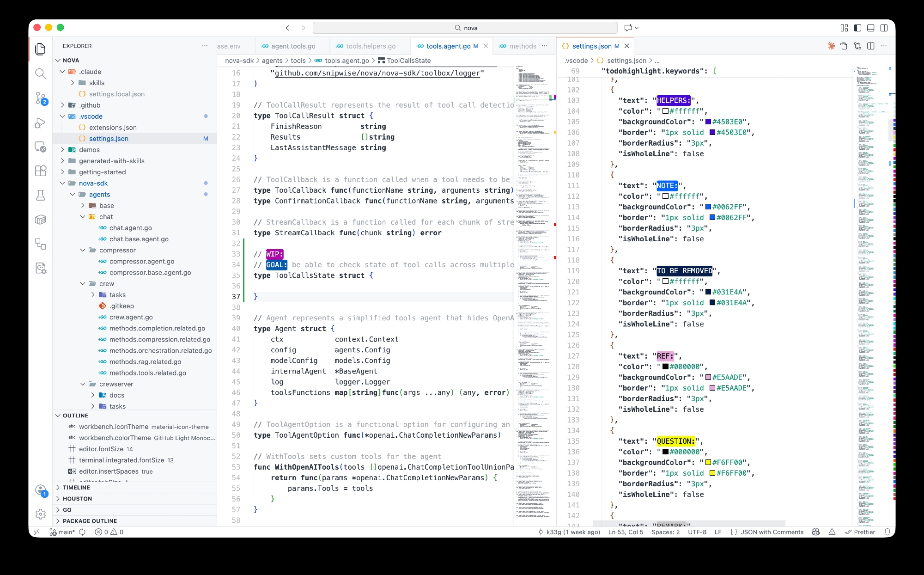Screen dimensions: 924x575
Task: Click the nova search field in title bar
Action: tap(465, 28)
